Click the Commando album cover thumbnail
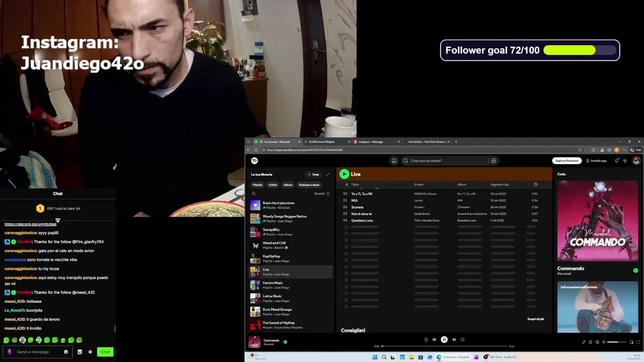 pos(255,342)
